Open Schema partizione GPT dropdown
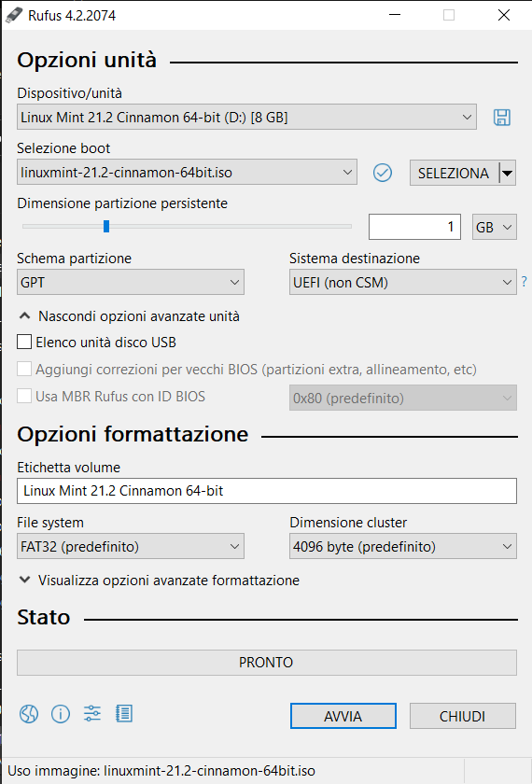The width and height of the screenshot is (532, 784). 131,282
